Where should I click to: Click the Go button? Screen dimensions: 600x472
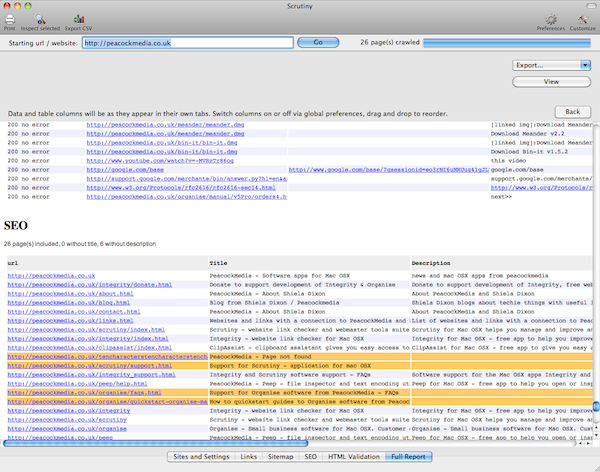318,42
